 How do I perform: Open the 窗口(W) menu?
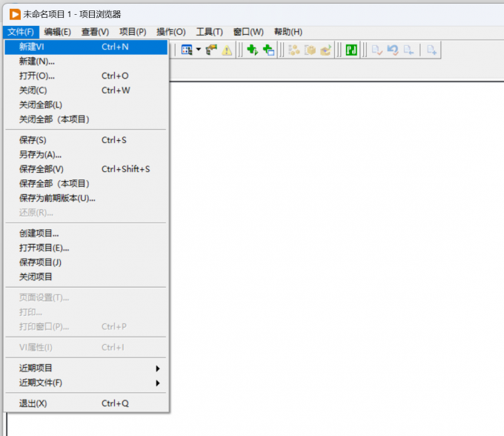(x=248, y=32)
